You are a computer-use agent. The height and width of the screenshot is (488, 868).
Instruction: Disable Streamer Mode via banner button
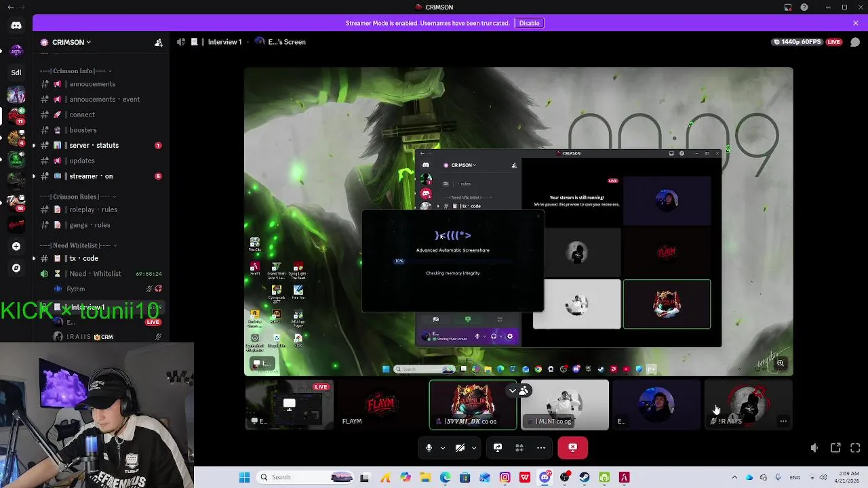(529, 23)
